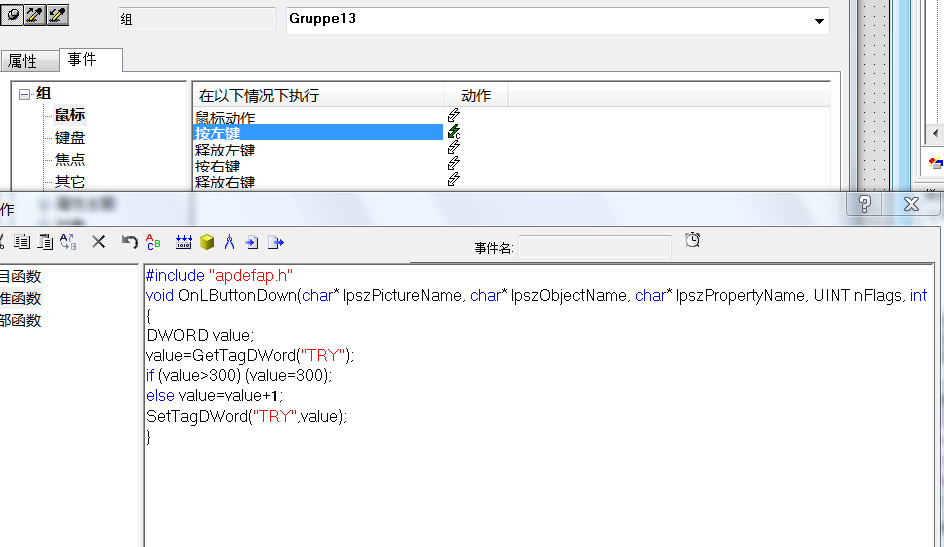
Task: Click the yellow cube compile icon
Action: (x=207, y=241)
